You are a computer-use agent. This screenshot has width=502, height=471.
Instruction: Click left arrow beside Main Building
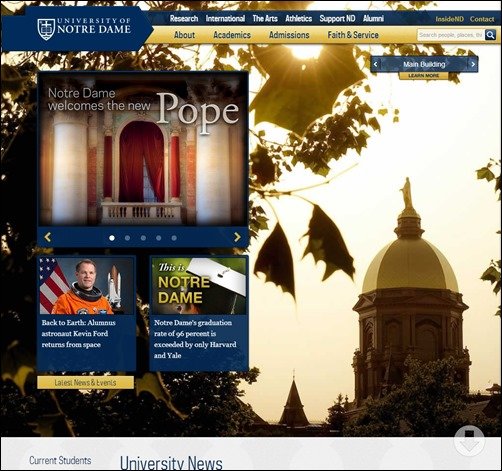[376, 64]
